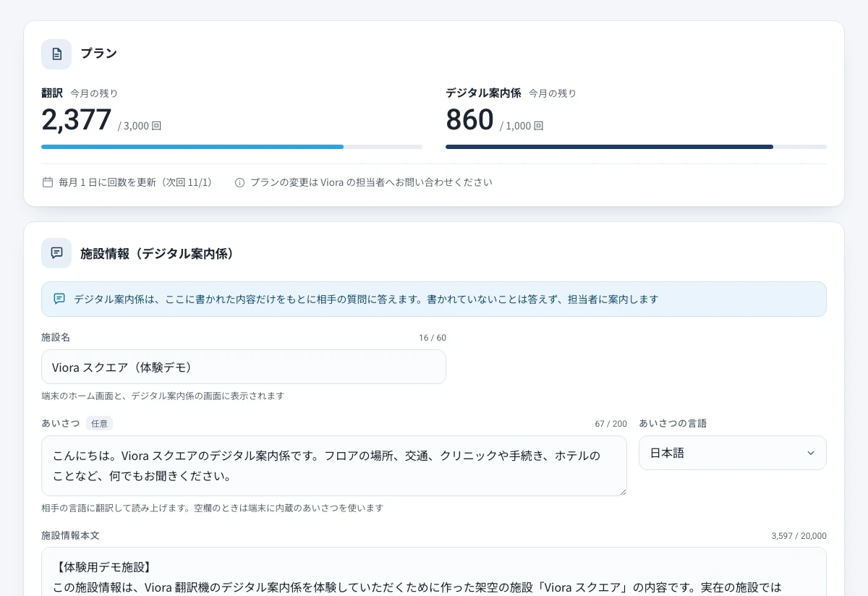The height and width of the screenshot is (596, 868).
Task: Click the デジタル案内係 label in the plan card
Action: 483,93
